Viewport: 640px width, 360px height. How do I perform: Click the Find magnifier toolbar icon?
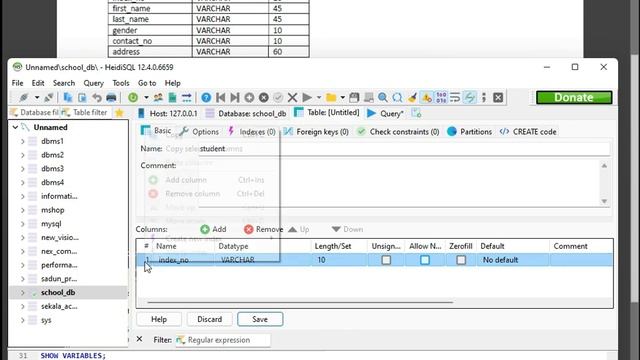click(x=382, y=98)
